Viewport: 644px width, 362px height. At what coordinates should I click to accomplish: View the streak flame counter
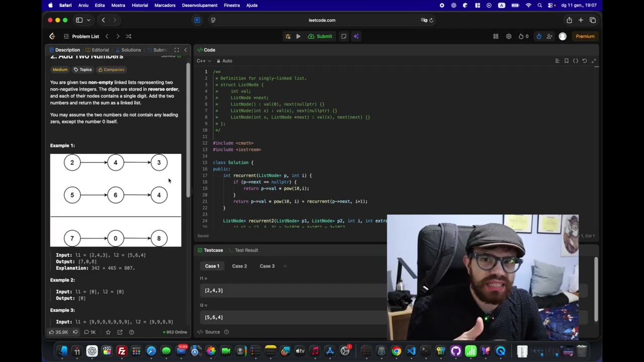[523, 36]
